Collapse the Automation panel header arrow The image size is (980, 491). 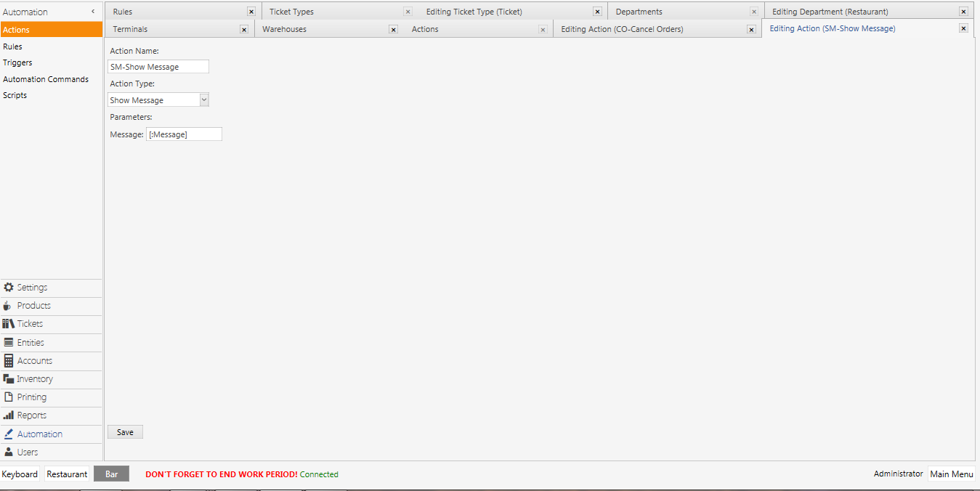(93, 12)
